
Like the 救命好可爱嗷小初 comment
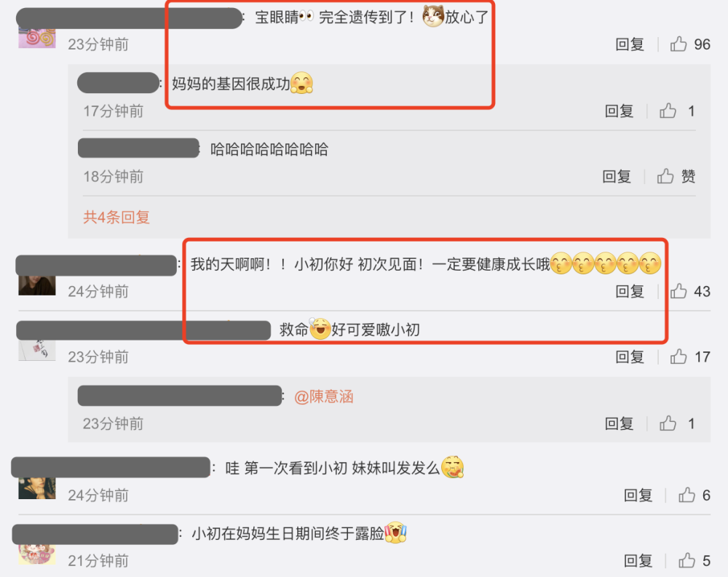pyautogui.click(x=678, y=357)
